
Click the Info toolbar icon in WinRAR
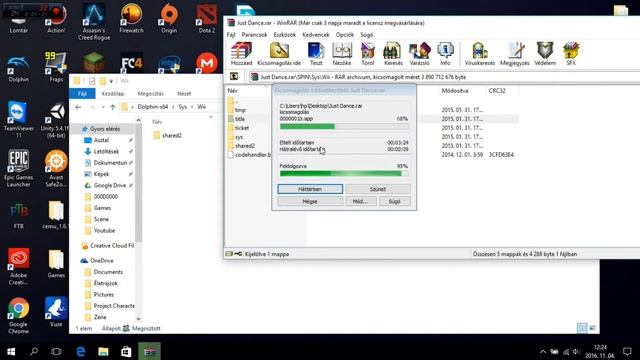point(445,54)
